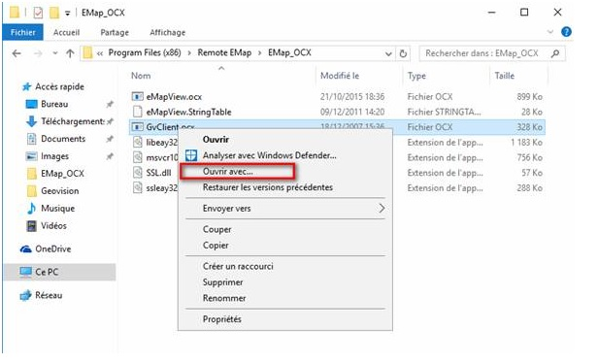Open Propriétés from the context menu
The height and width of the screenshot is (364, 598).
point(222,319)
